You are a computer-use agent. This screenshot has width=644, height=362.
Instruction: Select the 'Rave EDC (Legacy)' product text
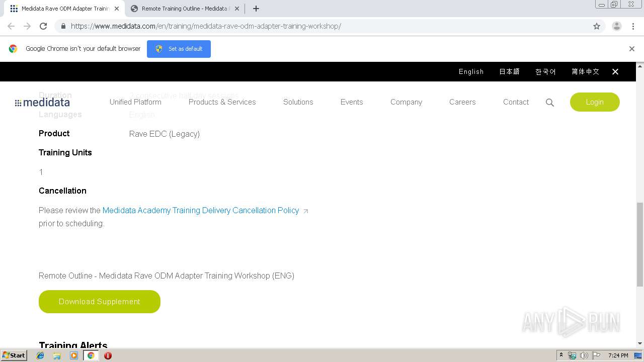pos(165,134)
